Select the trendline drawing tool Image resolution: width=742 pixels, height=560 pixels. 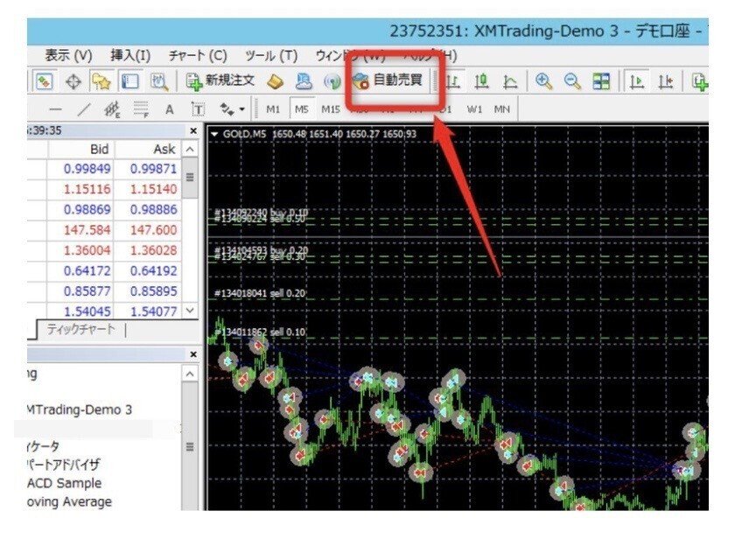tap(84, 110)
